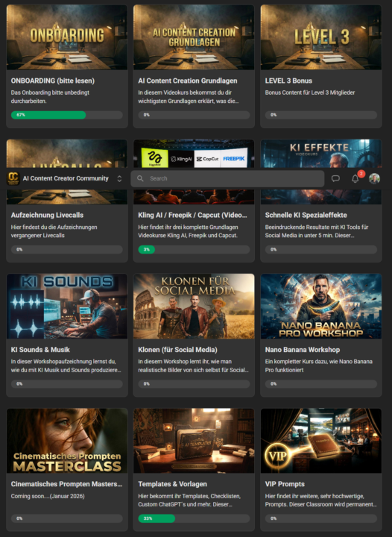Select Schnelle KI Spezialeffekte course title
Image resolution: width=392 pixels, height=537 pixels.
pyautogui.click(x=306, y=215)
